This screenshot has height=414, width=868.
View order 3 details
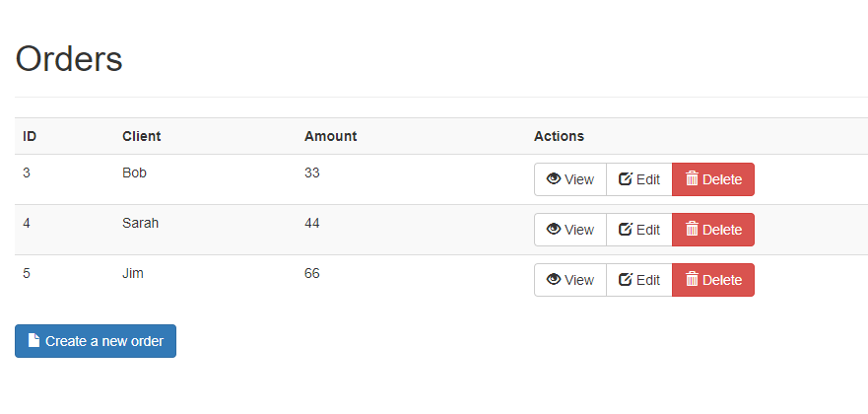570,179
